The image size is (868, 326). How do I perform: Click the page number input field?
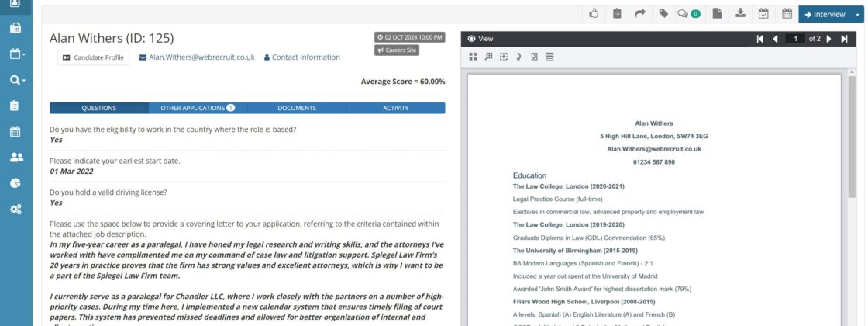pos(794,38)
